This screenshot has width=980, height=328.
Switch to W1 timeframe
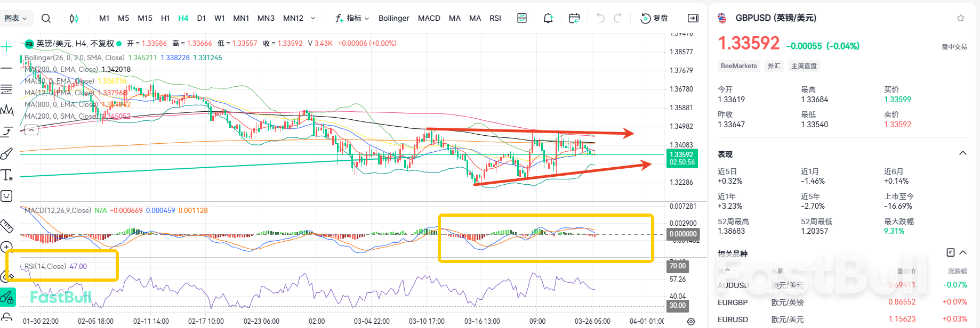(220, 18)
